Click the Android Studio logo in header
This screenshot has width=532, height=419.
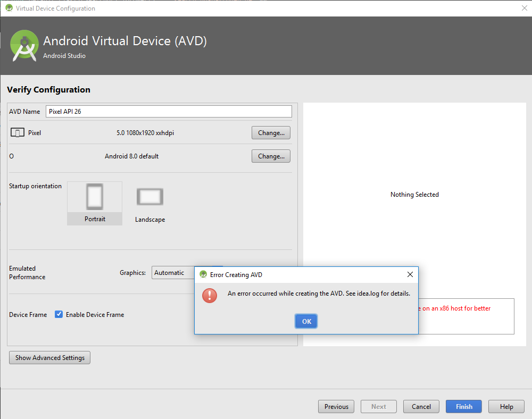24,46
